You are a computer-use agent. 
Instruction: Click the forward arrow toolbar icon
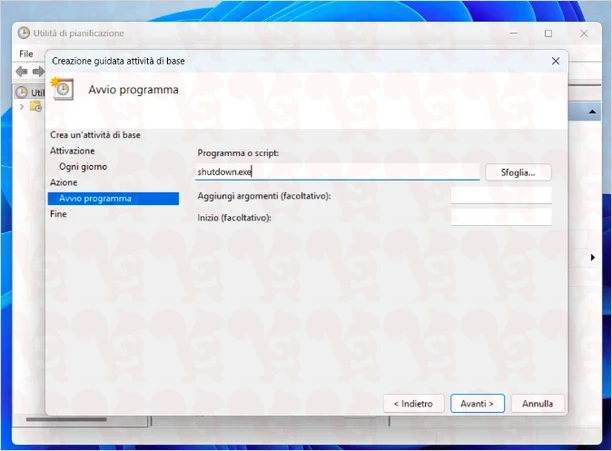[x=38, y=71]
